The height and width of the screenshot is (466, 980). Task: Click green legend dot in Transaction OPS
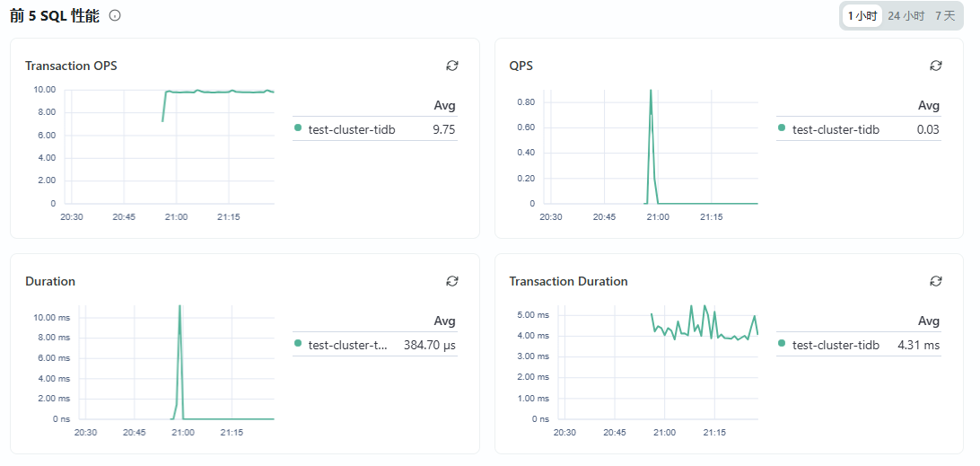click(x=298, y=128)
